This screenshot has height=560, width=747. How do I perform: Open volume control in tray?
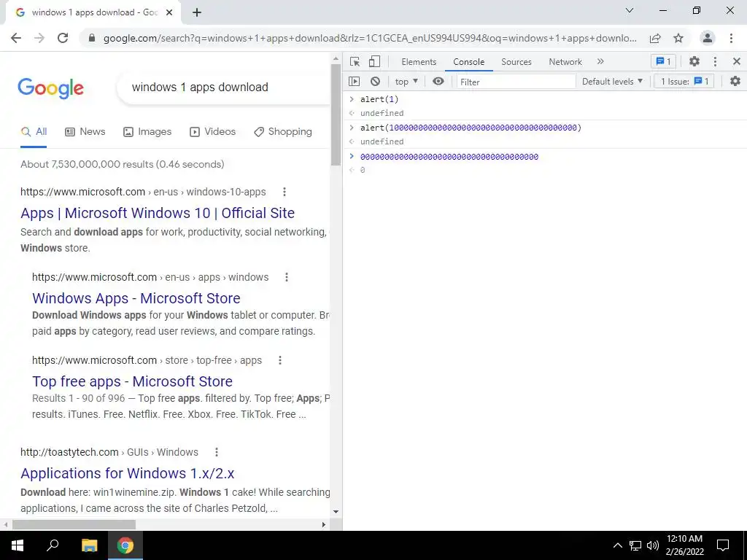pos(653,545)
